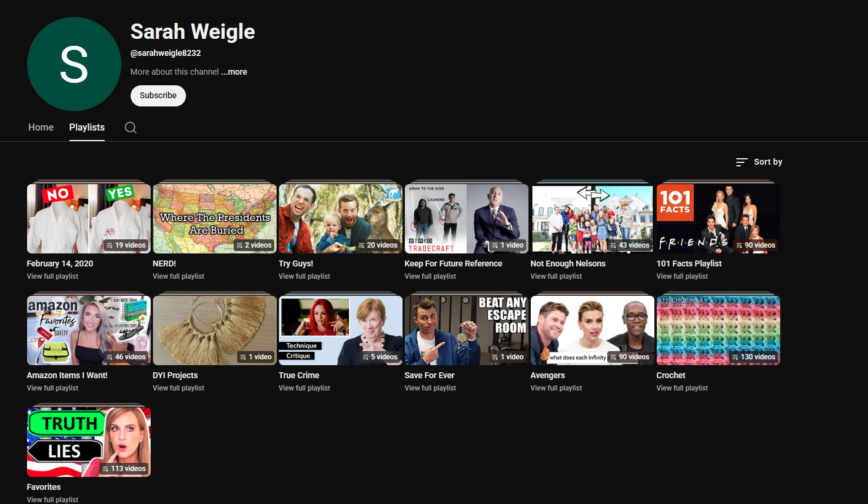View full playlist for 101 Facts Playlist

(x=682, y=276)
